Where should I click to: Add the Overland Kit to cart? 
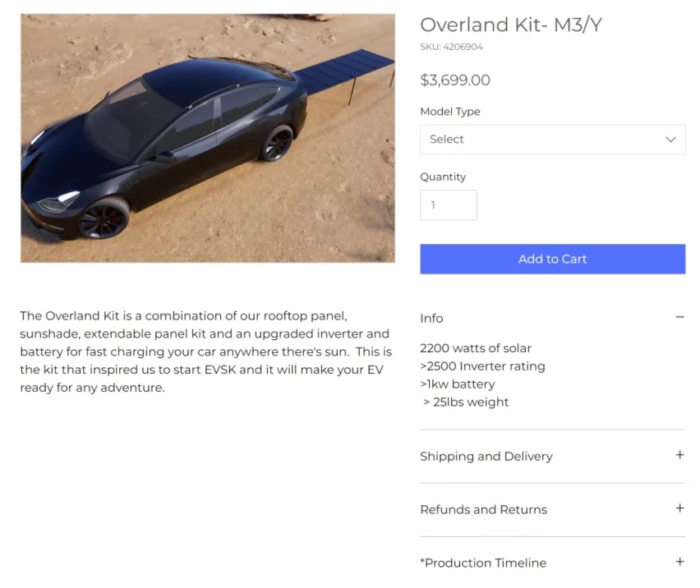(x=553, y=259)
